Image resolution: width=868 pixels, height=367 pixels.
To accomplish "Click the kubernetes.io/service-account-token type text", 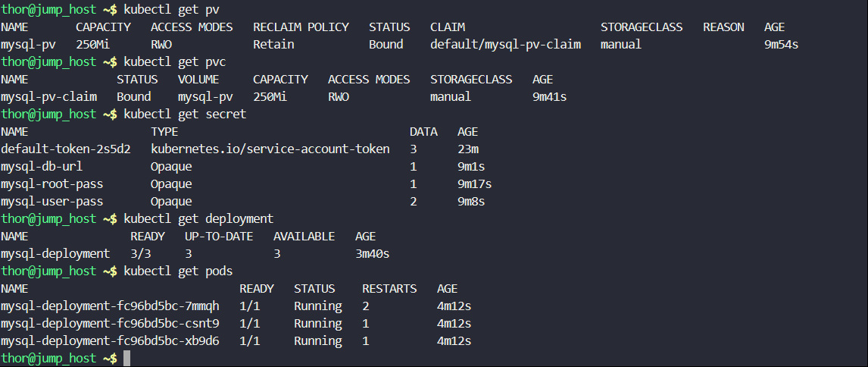I will tap(270, 149).
